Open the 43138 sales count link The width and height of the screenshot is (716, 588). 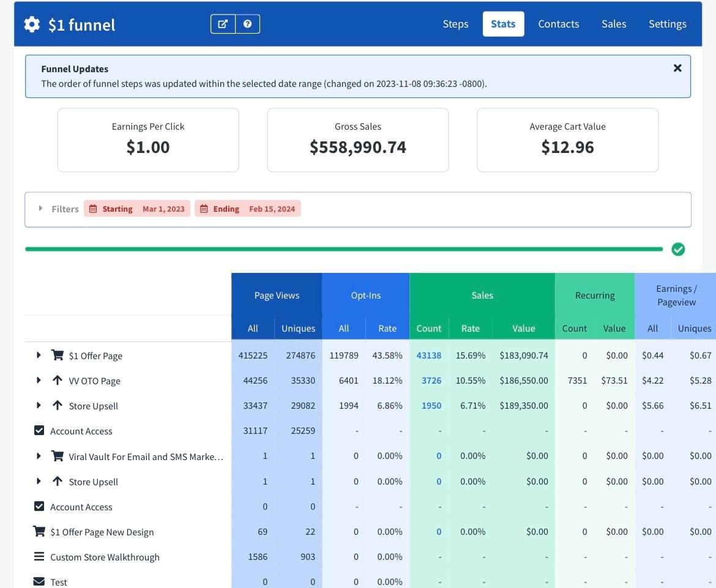428,355
